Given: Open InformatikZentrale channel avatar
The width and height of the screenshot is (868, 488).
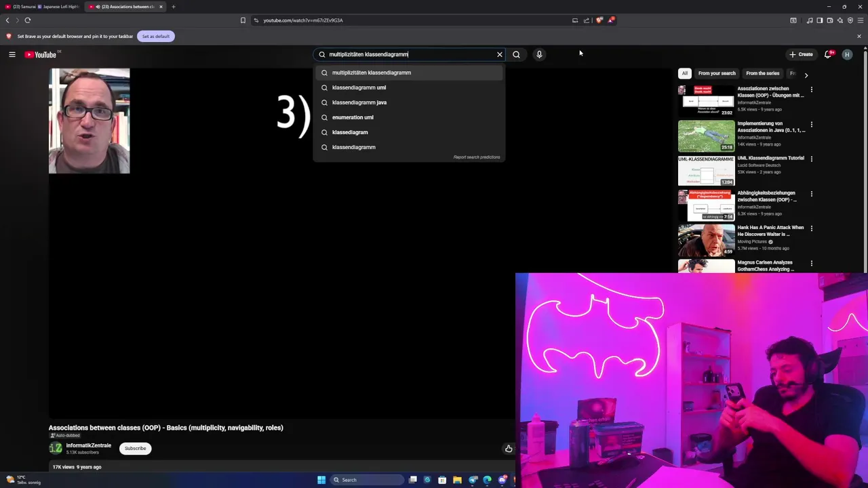Looking at the screenshot, I should click(56, 448).
